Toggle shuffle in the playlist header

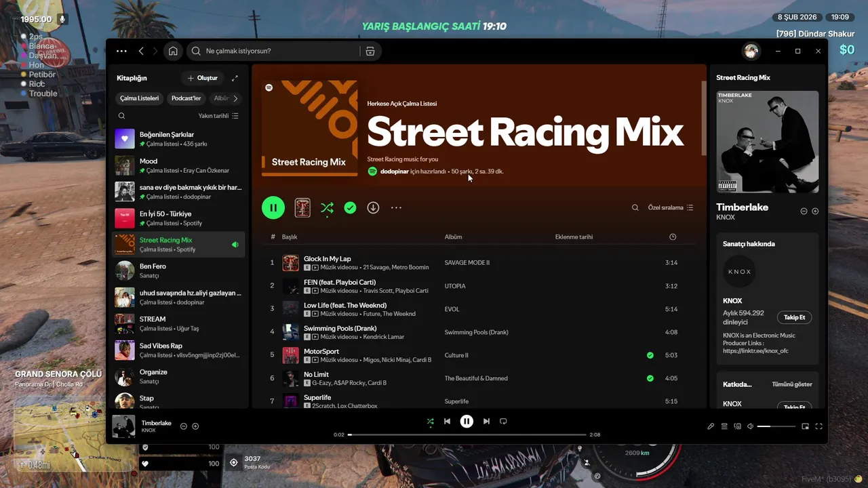(327, 207)
